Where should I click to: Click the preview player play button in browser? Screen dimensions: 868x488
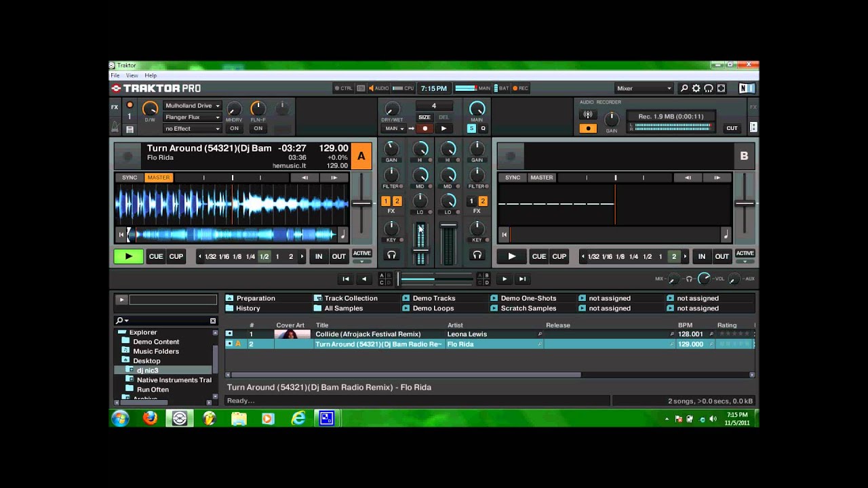pyautogui.click(x=121, y=300)
